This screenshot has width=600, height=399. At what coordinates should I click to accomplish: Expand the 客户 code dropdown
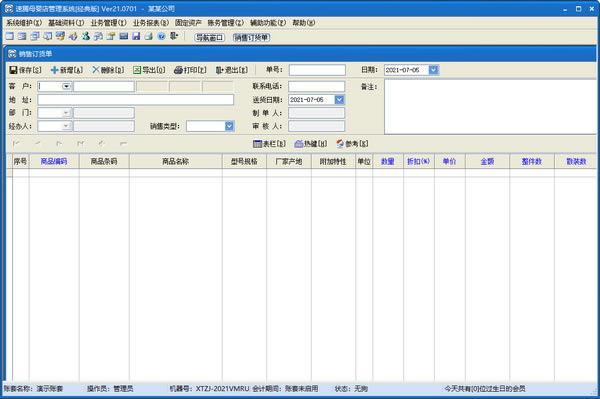66,86
